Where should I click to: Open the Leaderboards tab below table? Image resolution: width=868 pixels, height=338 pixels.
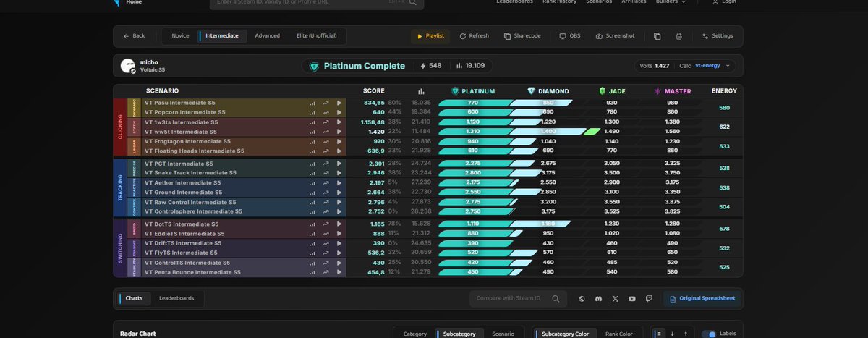176,298
